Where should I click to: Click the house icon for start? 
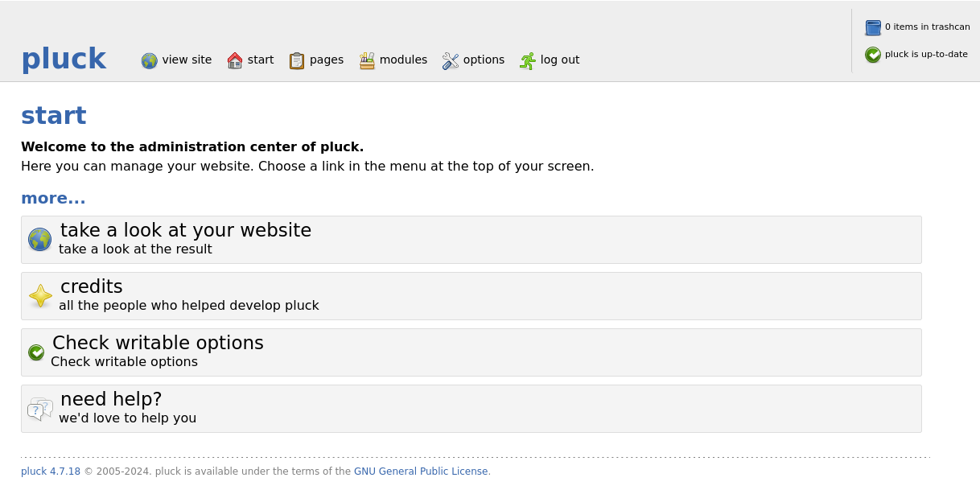235,60
